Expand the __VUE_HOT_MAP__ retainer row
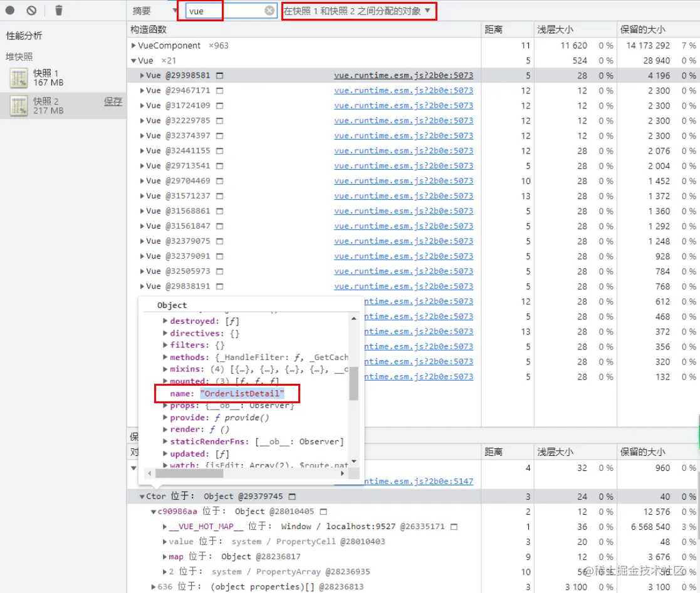700x593 pixels. coord(165,527)
